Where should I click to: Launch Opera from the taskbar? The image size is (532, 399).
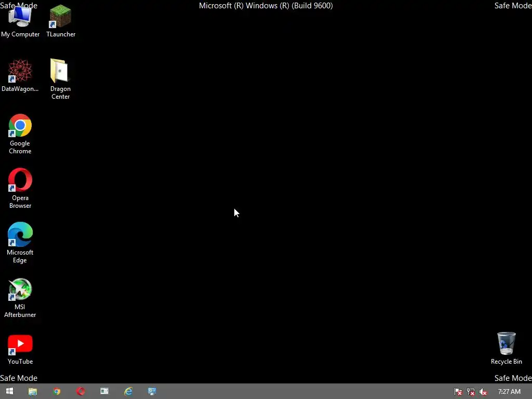81,392
